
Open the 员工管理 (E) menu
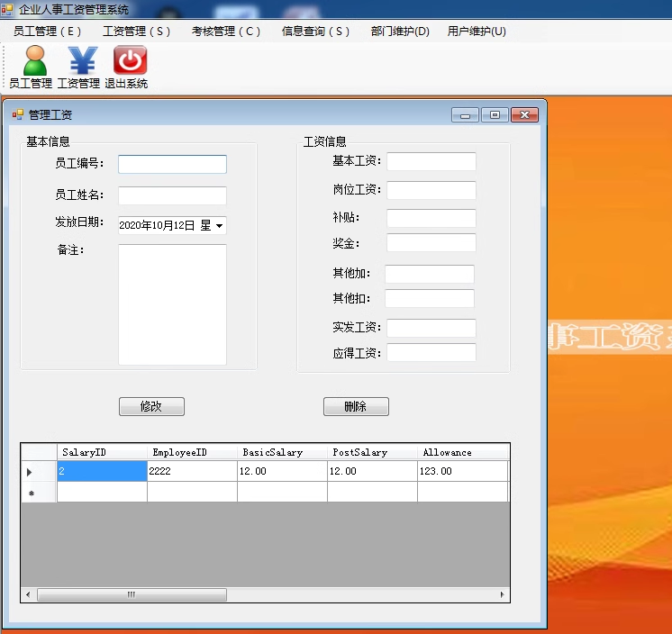(47, 32)
